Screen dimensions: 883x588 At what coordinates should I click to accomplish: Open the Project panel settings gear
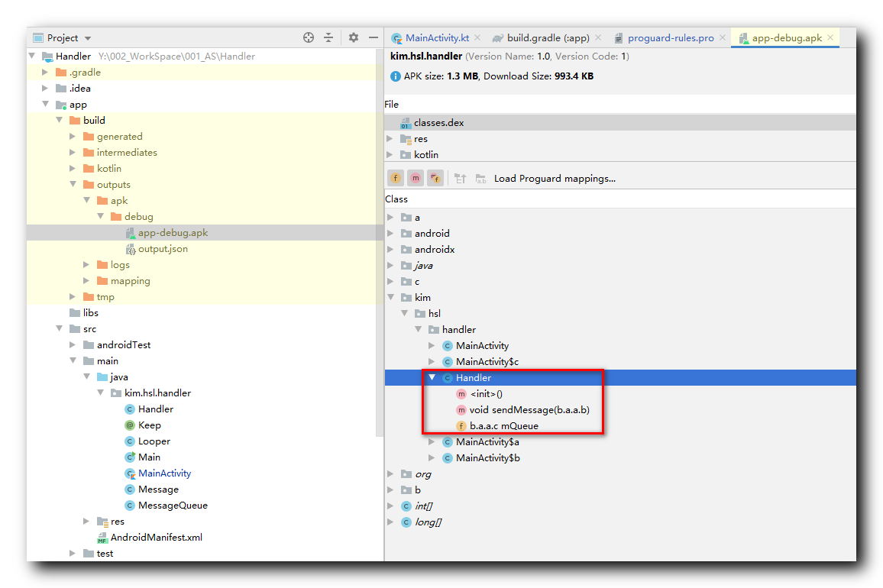[353, 37]
